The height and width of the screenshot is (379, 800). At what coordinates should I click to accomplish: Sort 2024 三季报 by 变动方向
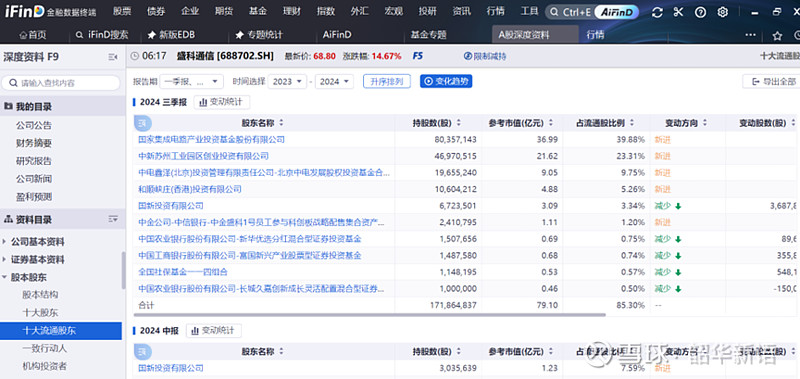point(705,123)
